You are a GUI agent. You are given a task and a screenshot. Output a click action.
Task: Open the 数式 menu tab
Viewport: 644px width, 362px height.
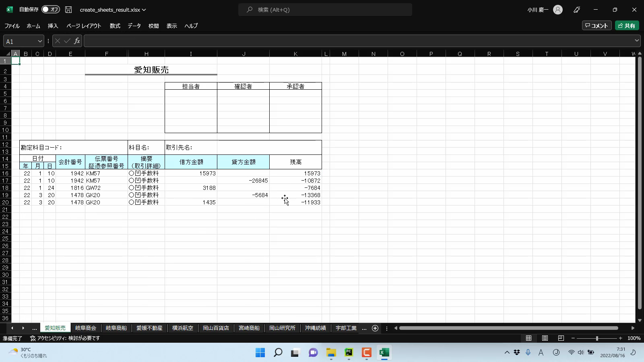click(x=115, y=26)
